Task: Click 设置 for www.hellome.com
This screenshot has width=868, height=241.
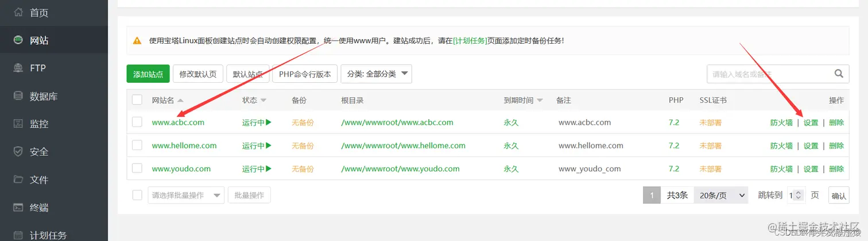Action: tap(811, 146)
